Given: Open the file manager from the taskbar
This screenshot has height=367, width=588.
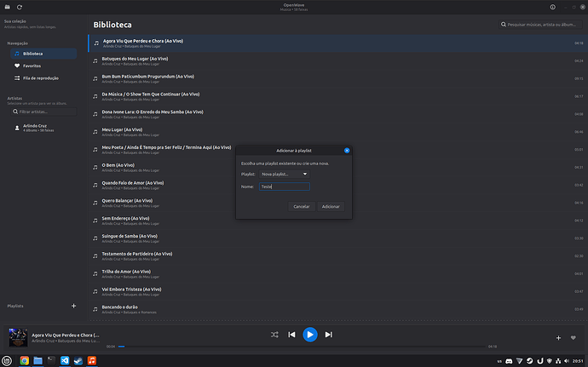Looking at the screenshot, I should (37, 361).
